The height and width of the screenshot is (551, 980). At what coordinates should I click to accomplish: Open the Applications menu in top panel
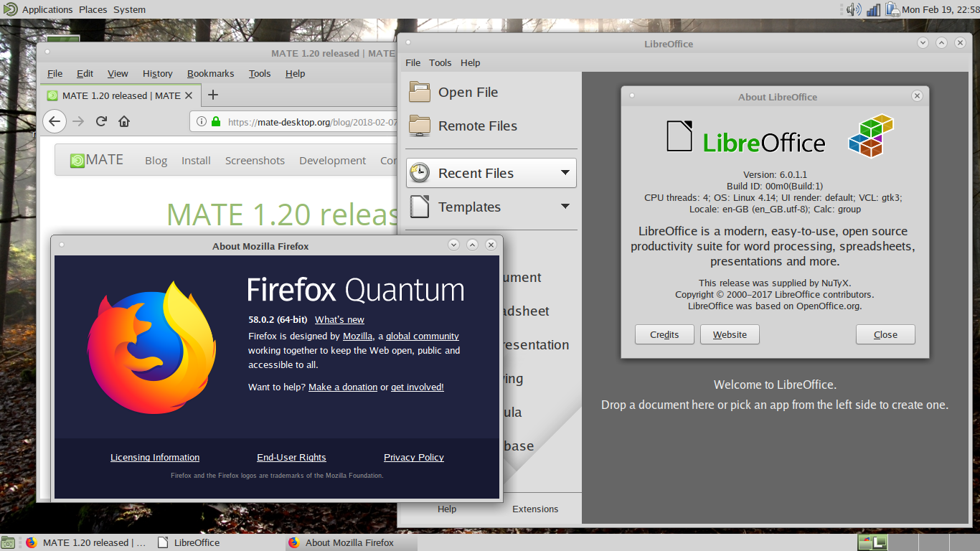(x=47, y=9)
